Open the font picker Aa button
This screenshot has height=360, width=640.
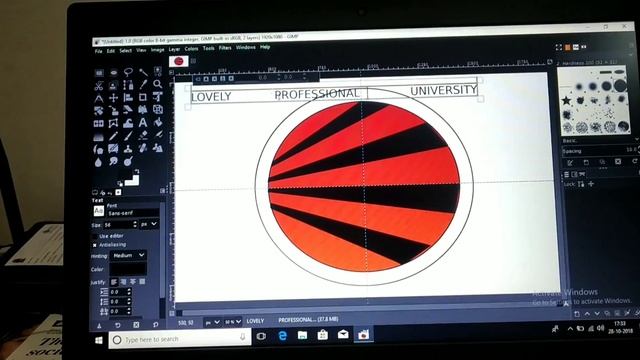[98, 211]
